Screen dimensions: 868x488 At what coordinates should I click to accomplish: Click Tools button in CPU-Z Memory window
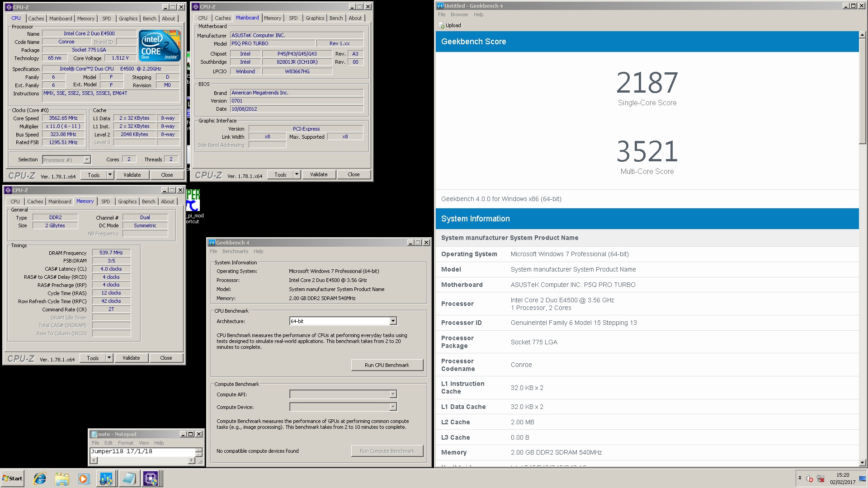[93, 358]
